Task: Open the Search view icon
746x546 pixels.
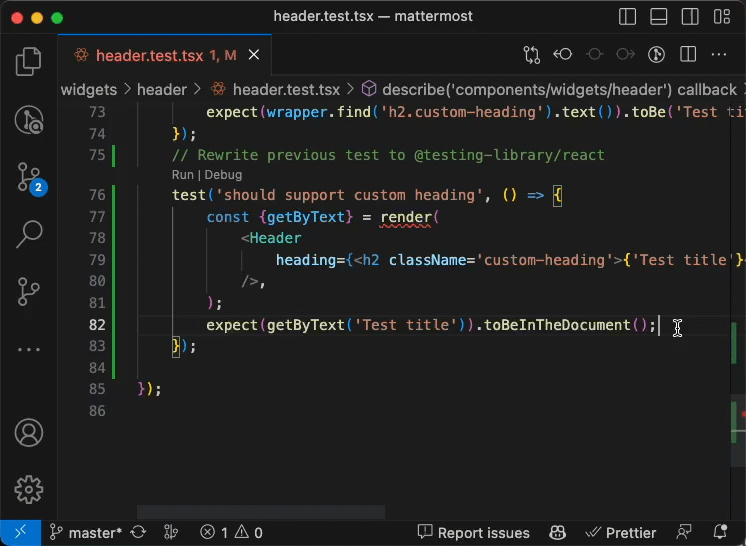Action: (x=29, y=234)
